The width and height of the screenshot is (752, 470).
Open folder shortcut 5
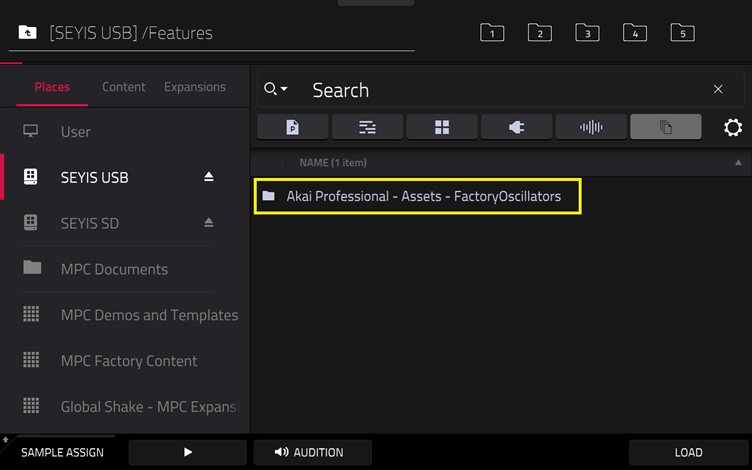[x=682, y=33]
